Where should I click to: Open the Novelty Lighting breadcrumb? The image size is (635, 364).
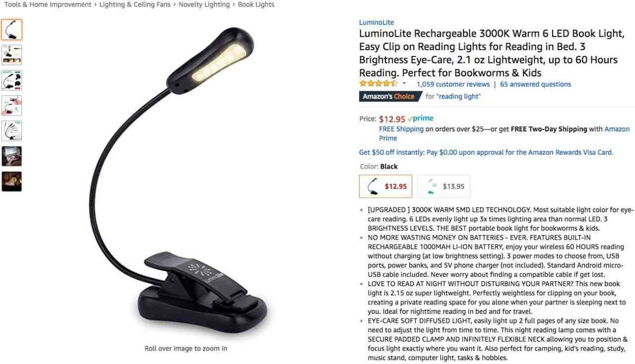click(204, 4)
